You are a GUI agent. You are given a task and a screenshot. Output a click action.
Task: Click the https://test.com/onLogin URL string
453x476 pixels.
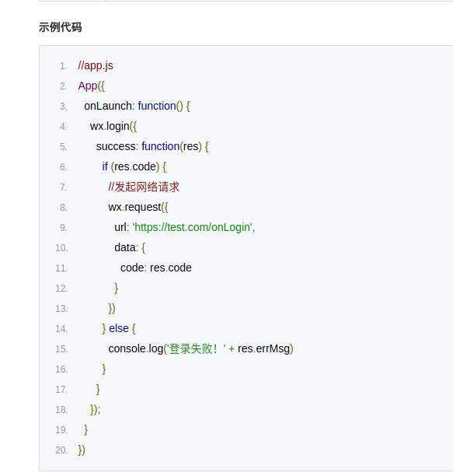tap(193, 227)
